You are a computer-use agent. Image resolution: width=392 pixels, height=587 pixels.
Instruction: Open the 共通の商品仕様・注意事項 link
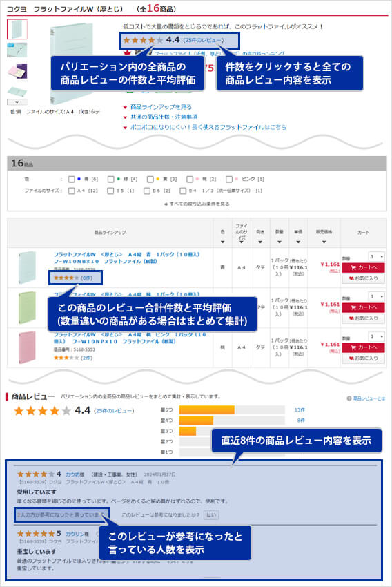pyautogui.click(x=164, y=117)
